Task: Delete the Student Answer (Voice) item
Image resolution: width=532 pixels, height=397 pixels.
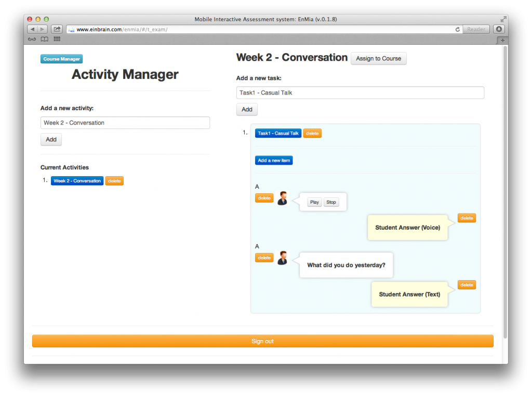Action: point(467,218)
